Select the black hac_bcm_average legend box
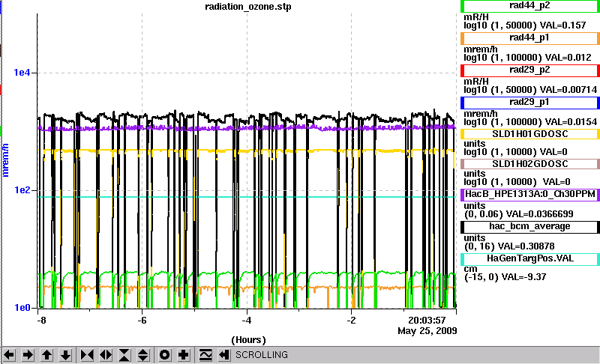The height and width of the screenshot is (364, 600). pos(530,226)
